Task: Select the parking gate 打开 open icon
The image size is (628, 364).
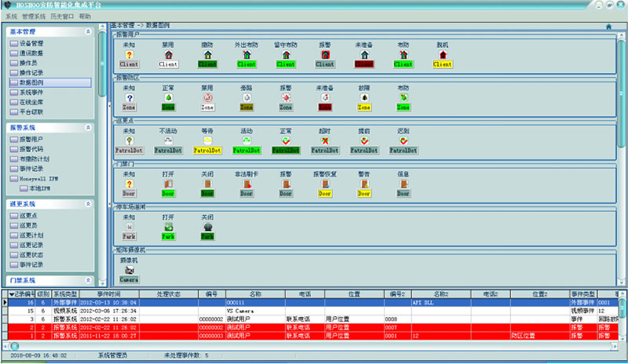Action: [x=169, y=227]
